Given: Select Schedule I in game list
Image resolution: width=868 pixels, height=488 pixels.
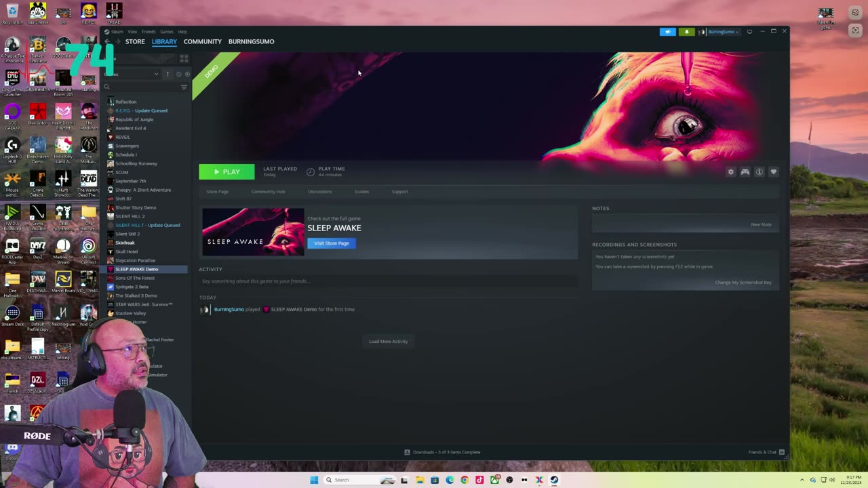Looking at the screenshot, I should click(x=126, y=155).
